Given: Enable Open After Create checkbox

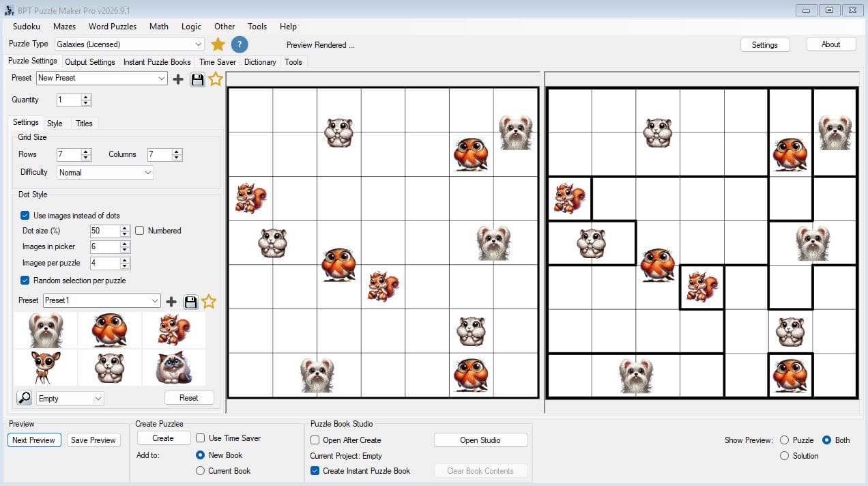Looking at the screenshot, I should point(315,440).
